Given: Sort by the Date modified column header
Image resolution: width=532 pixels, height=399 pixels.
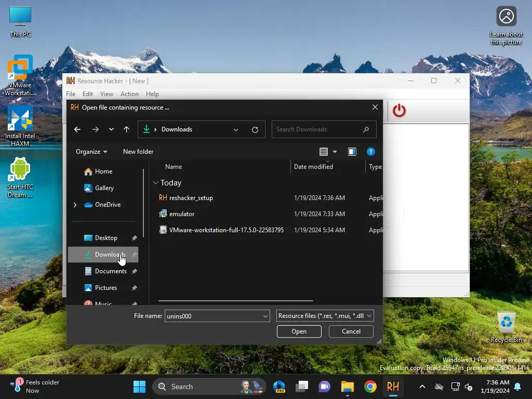Looking at the screenshot, I should point(313,167).
